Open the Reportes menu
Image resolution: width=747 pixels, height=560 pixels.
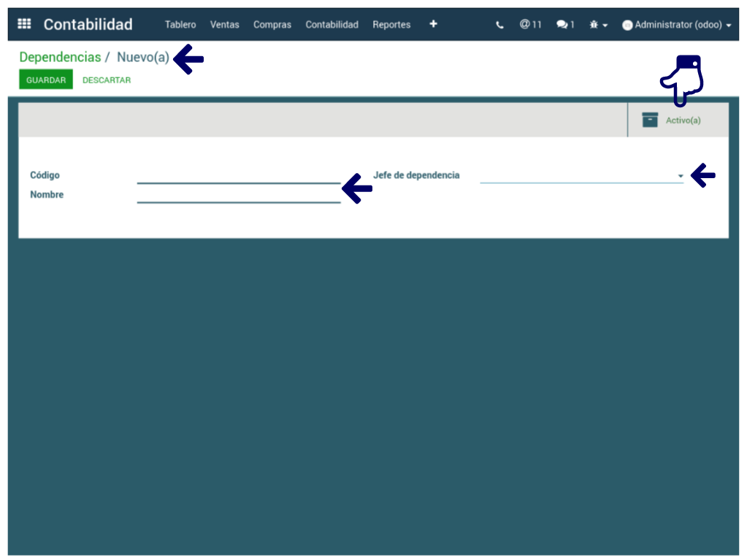tap(391, 25)
